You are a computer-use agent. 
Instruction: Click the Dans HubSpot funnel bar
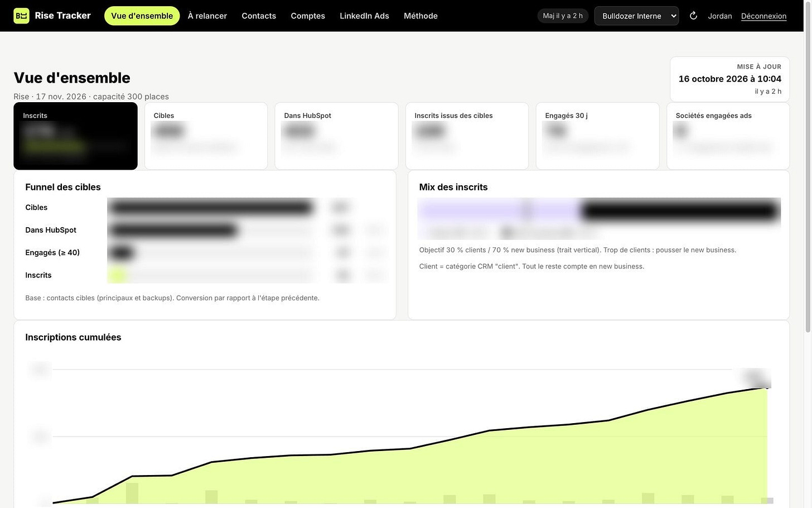tap(173, 230)
